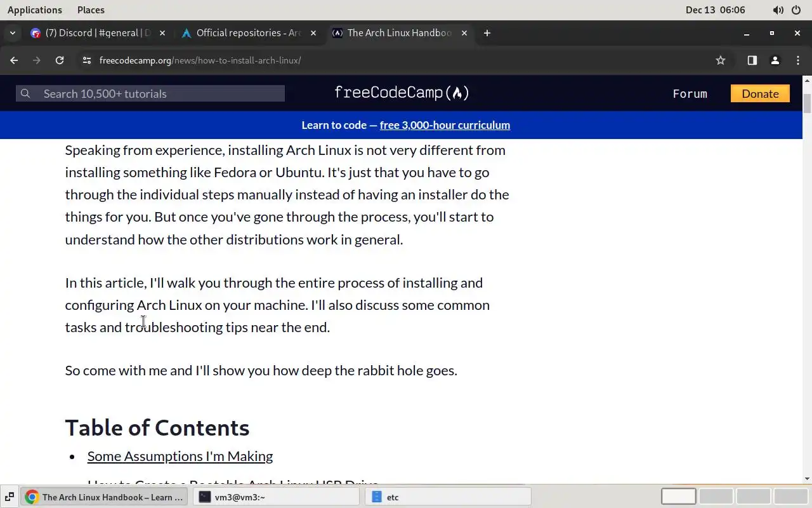Open the Dec 13 06:06 clock

716,10
